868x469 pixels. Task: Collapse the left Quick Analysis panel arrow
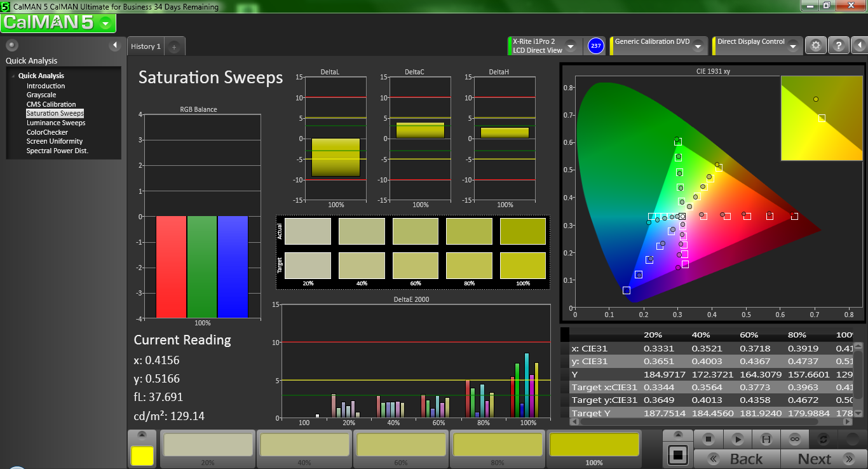115,45
